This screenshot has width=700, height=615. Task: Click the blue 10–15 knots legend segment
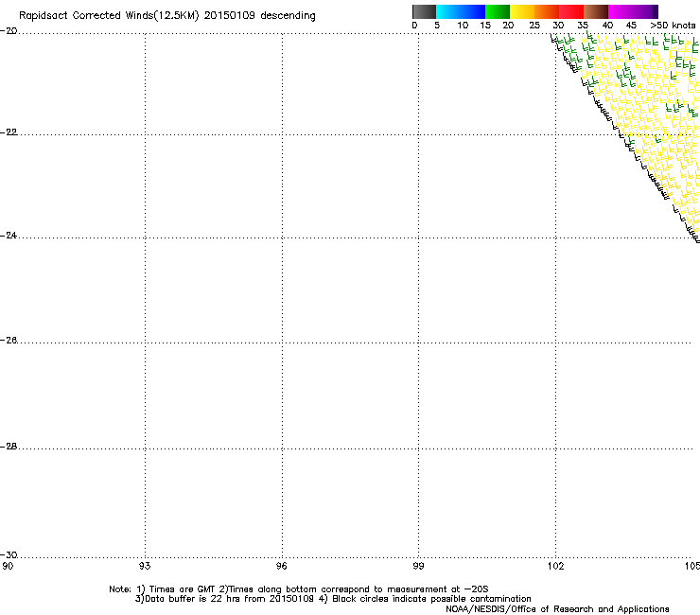[x=473, y=11]
